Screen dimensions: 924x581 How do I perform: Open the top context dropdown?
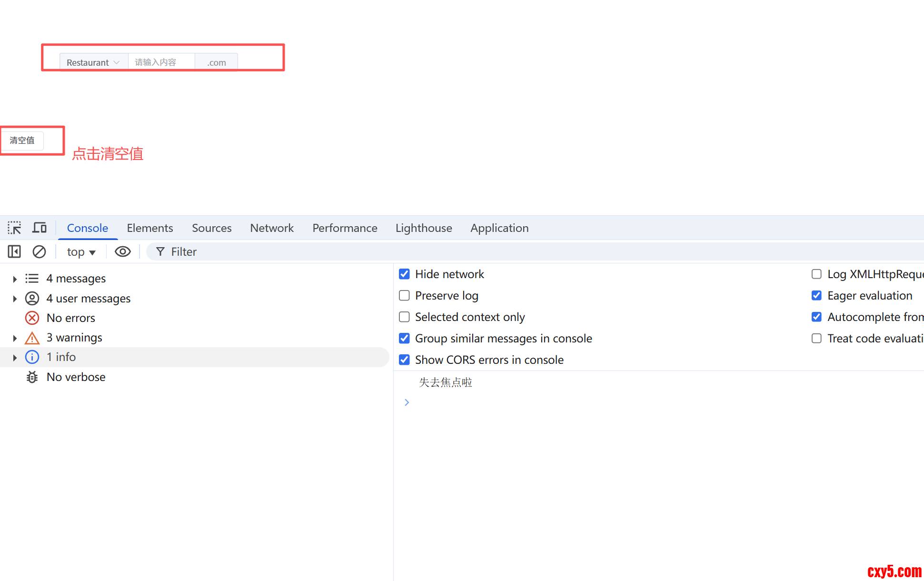pos(81,252)
